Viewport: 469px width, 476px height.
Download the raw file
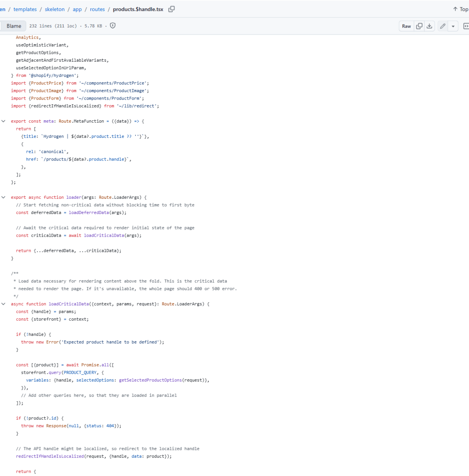[429, 26]
